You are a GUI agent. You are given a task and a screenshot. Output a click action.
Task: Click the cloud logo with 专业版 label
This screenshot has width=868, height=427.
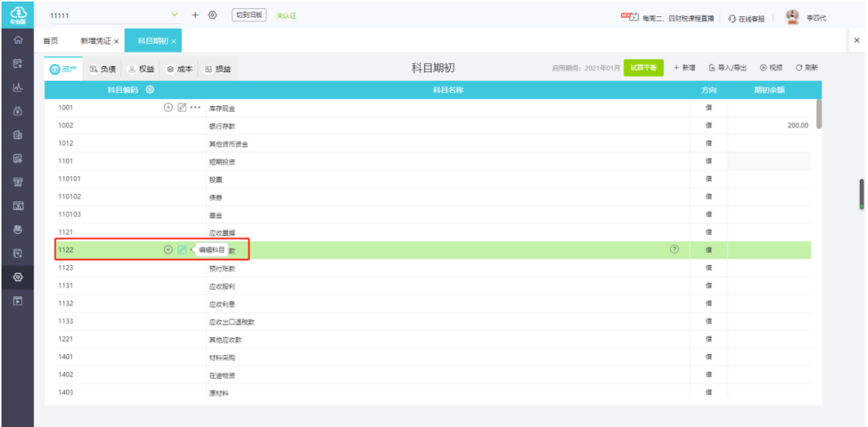click(x=18, y=15)
